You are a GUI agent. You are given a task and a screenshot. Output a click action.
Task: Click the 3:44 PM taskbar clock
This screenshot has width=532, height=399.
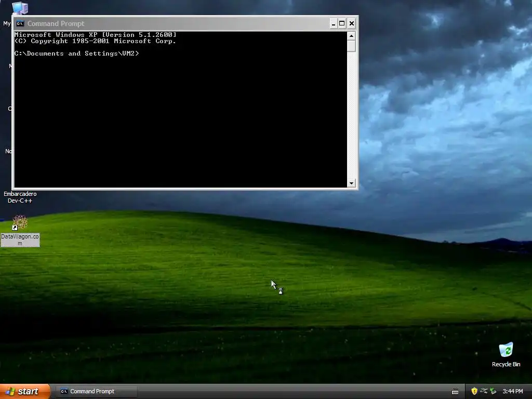(513, 391)
